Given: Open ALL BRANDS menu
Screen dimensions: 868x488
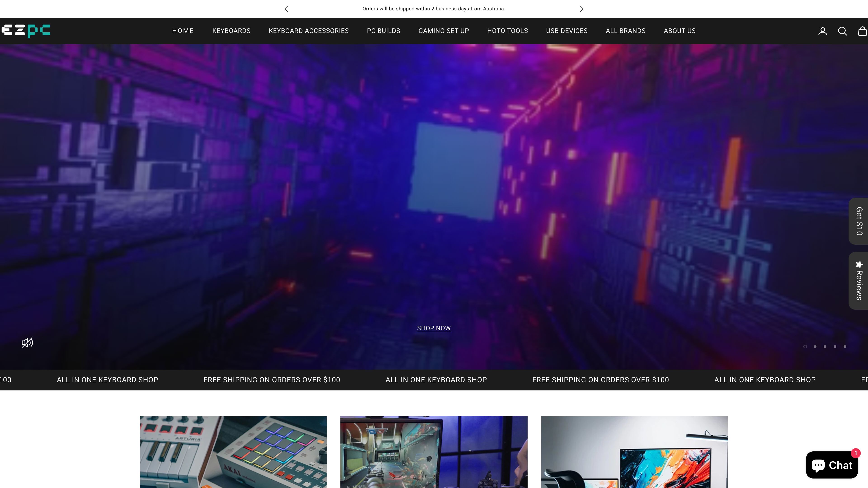Looking at the screenshot, I should click(625, 31).
